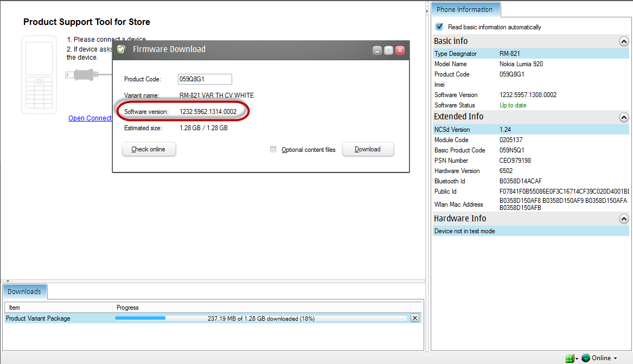Click the Progress column header
The width and height of the screenshot is (633, 364).
pos(261,308)
